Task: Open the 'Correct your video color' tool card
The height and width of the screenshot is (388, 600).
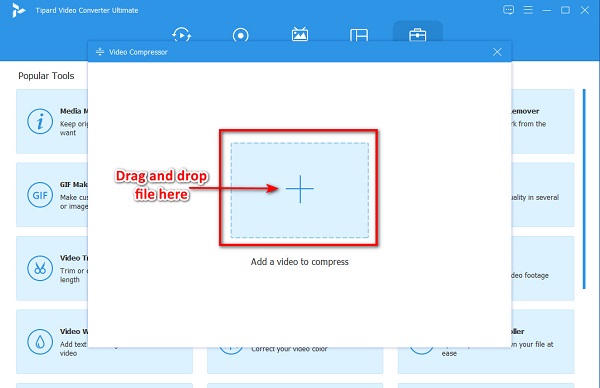Action: (x=295, y=360)
